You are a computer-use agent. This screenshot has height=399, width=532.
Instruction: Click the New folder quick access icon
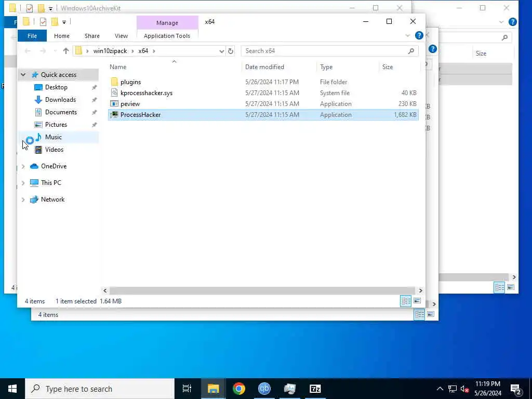(x=55, y=22)
